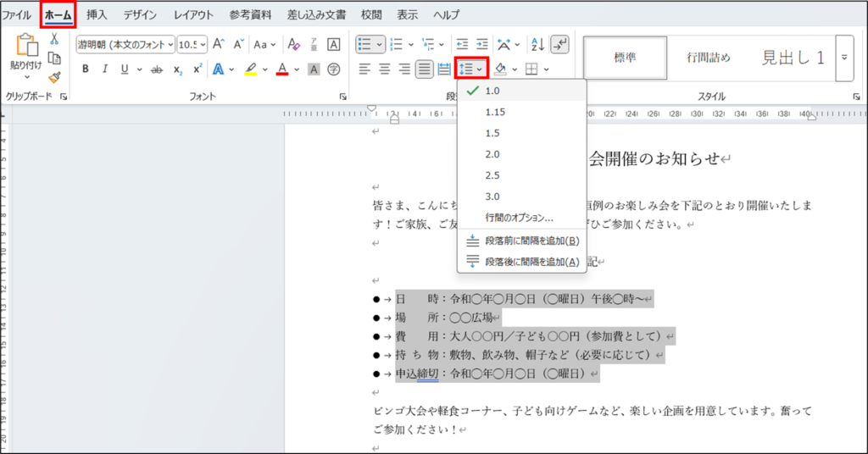Toggle bold formatting
Viewport: 868px width, 454px height.
[x=86, y=69]
